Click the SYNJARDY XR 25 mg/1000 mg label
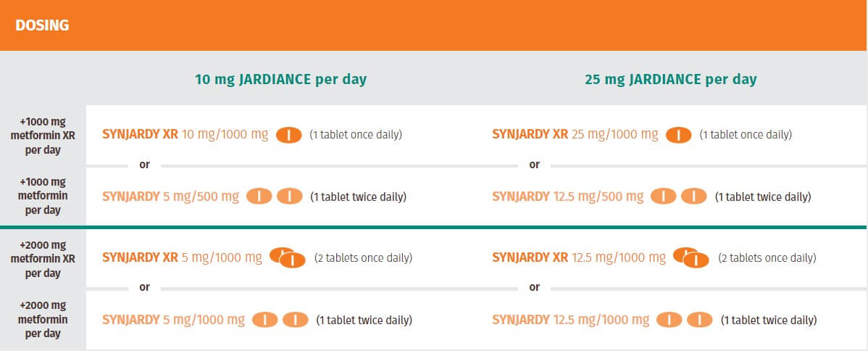 point(575,135)
